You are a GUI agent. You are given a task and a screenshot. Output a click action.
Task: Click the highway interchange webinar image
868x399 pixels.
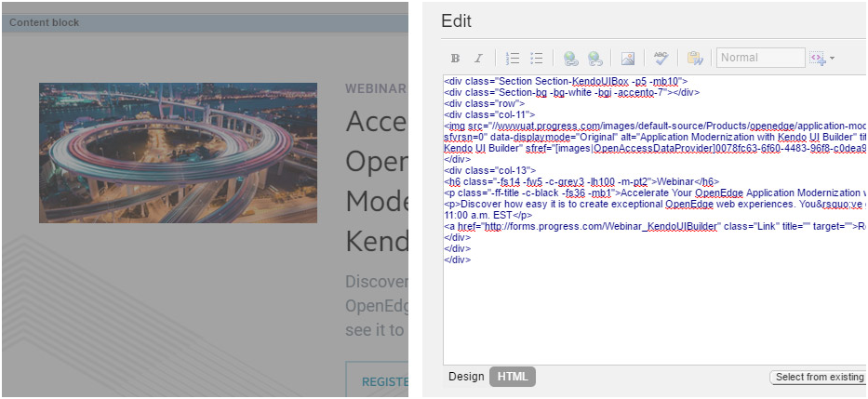(178, 153)
